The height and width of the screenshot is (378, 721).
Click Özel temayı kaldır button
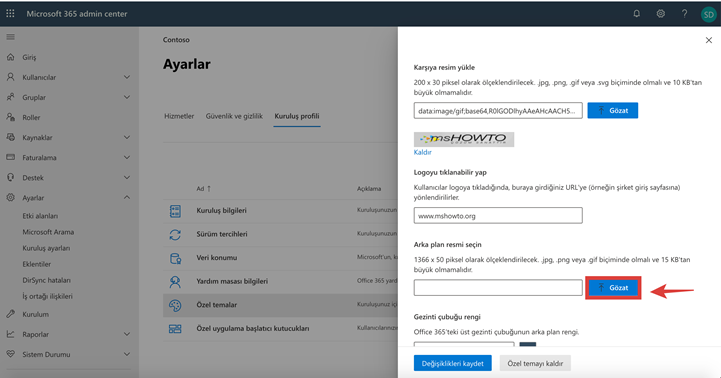click(535, 363)
